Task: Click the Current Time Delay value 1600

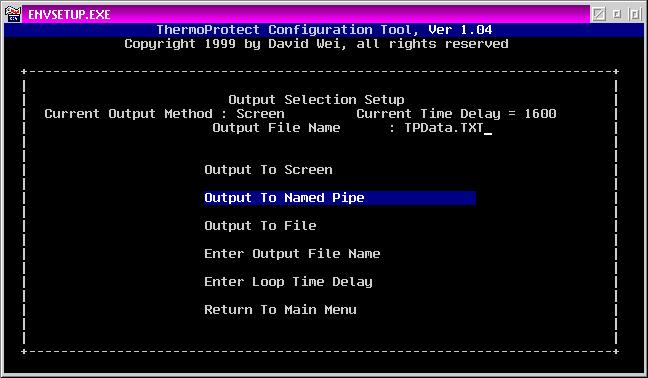Action: pos(540,114)
